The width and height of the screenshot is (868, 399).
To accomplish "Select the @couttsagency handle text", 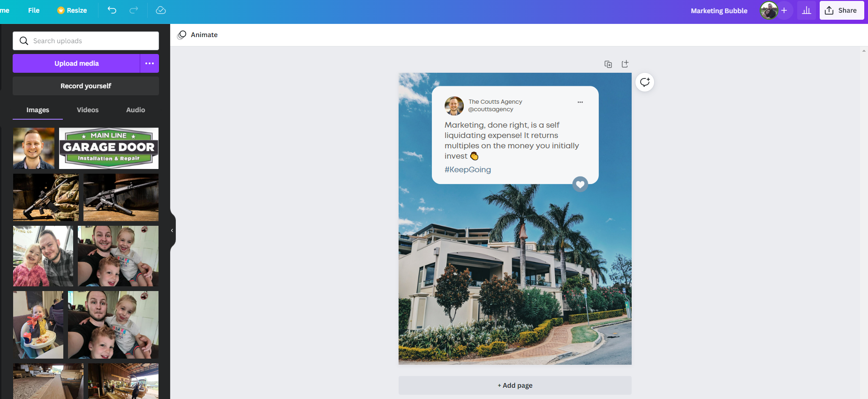I will click(x=491, y=109).
